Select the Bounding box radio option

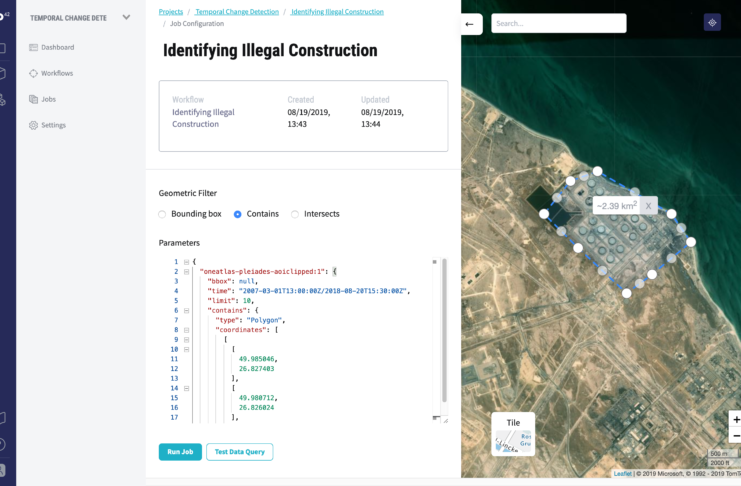click(163, 214)
